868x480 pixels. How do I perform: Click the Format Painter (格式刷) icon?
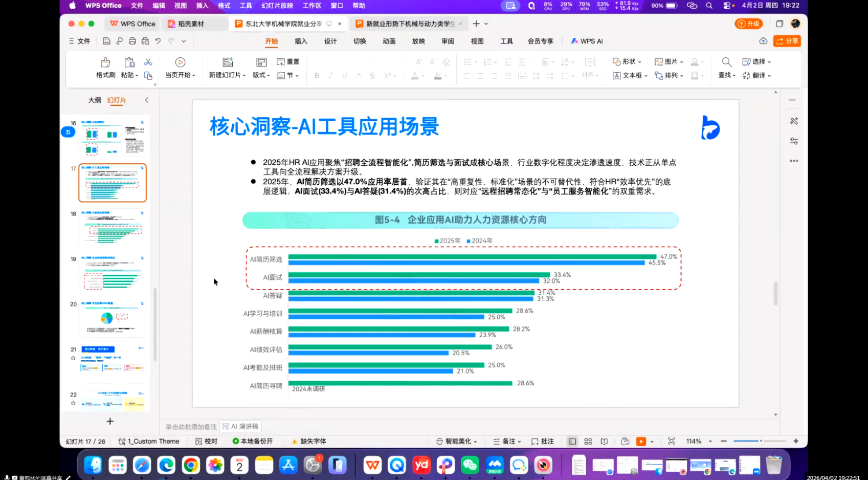coord(105,62)
